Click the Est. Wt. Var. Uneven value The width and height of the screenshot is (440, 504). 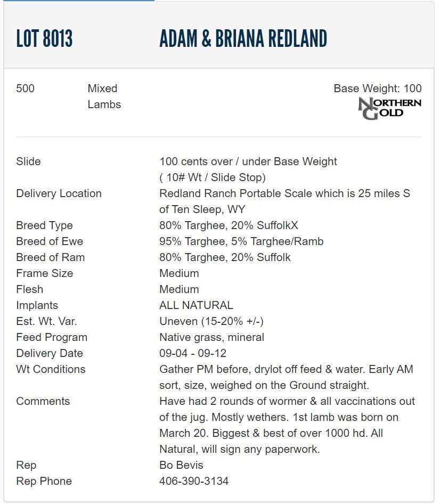211,321
